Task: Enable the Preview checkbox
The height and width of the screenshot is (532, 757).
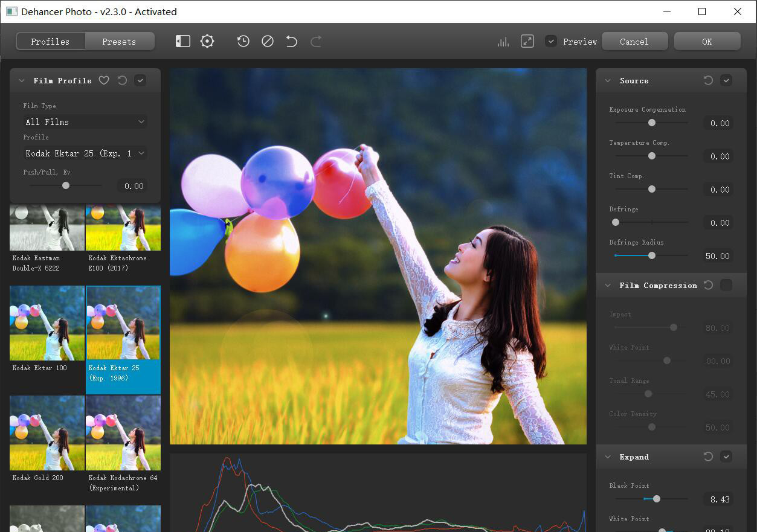Action: pyautogui.click(x=551, y=41)
